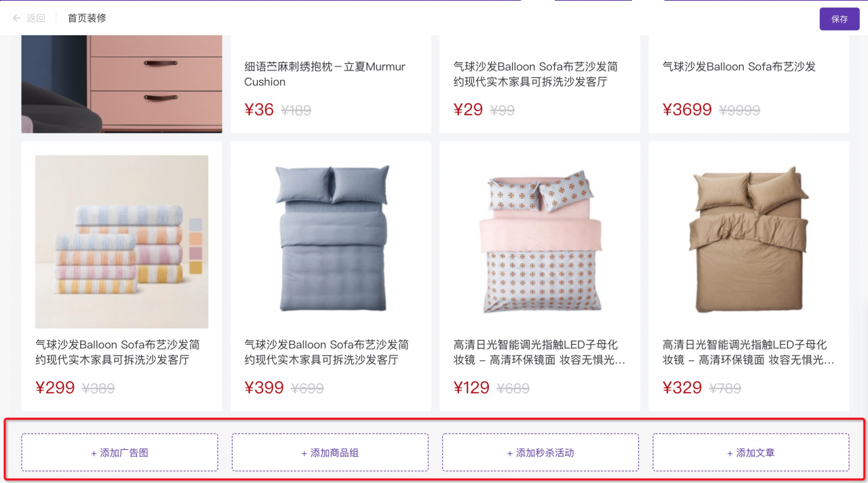Click the 添加商品组 button

coord(330,452)
